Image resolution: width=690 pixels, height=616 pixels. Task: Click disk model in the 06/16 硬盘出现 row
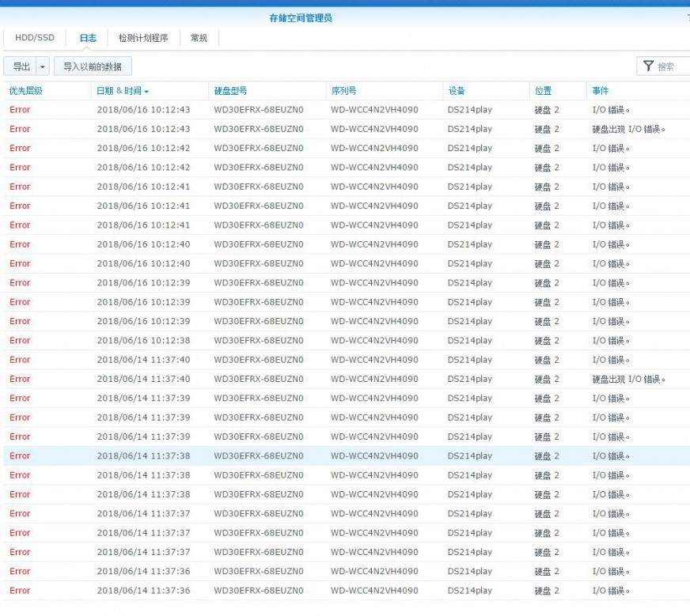point(259,129)
